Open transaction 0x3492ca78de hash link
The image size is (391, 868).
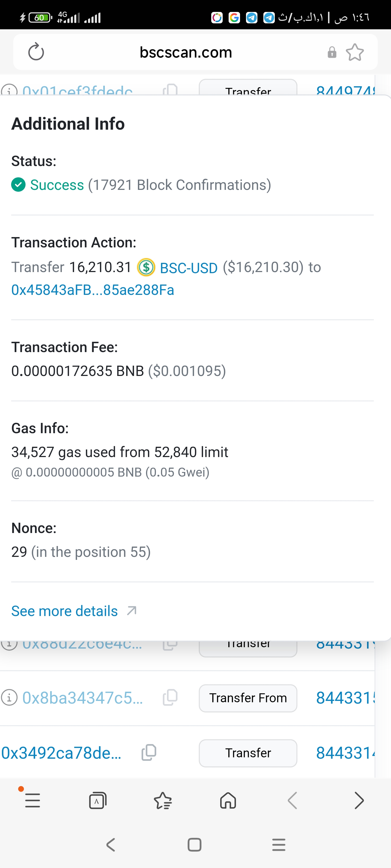[x=61, y=753]
